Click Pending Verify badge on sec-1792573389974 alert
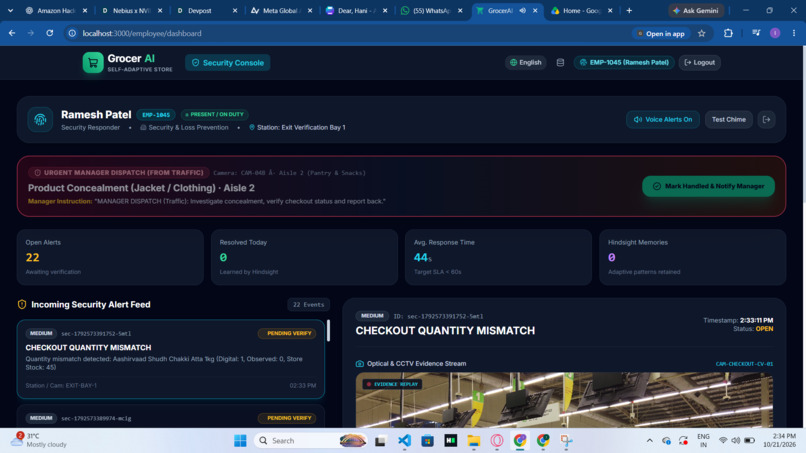Viewport: 806px width, 453px height. point(289,418)
